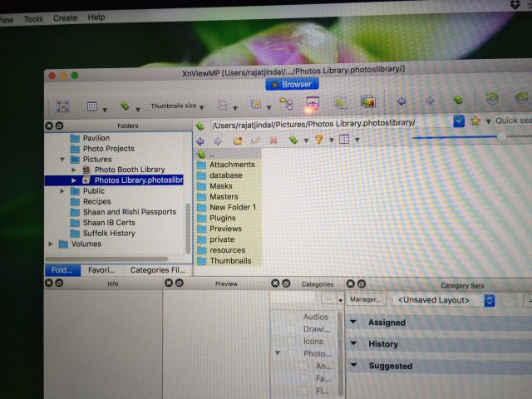Open the <Unsaved Layout> combo box
Viewport: 532px width, 399px height.
444,300
